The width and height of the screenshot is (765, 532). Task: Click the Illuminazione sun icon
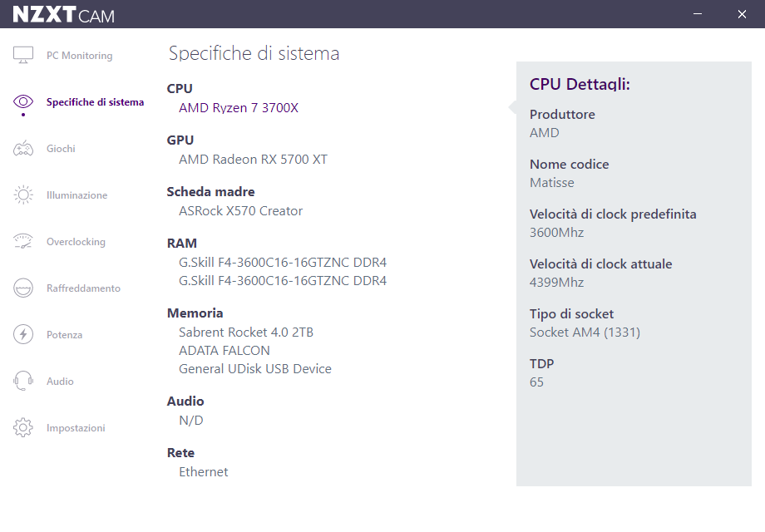[23, 195]
